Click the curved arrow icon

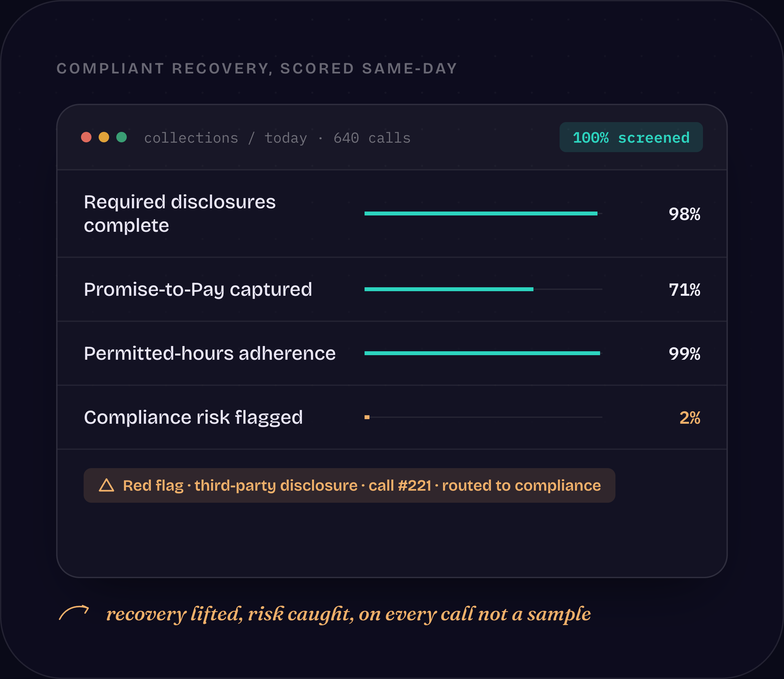[x=74, y=613]
